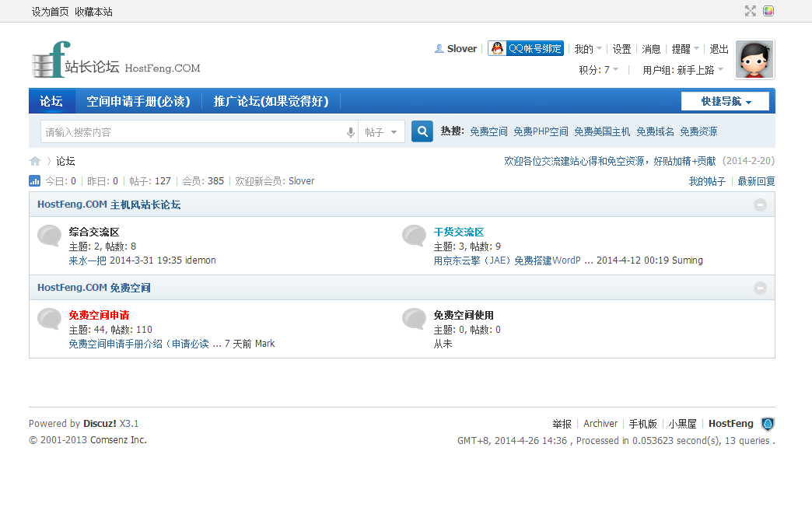
Task: Click the 举报 report link
Action: (x=562, y=424)
